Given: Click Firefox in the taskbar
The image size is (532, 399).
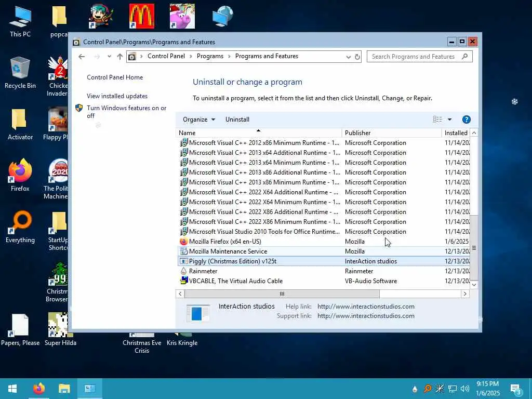Looking at the screenshot, I should (x=39, y=389).
